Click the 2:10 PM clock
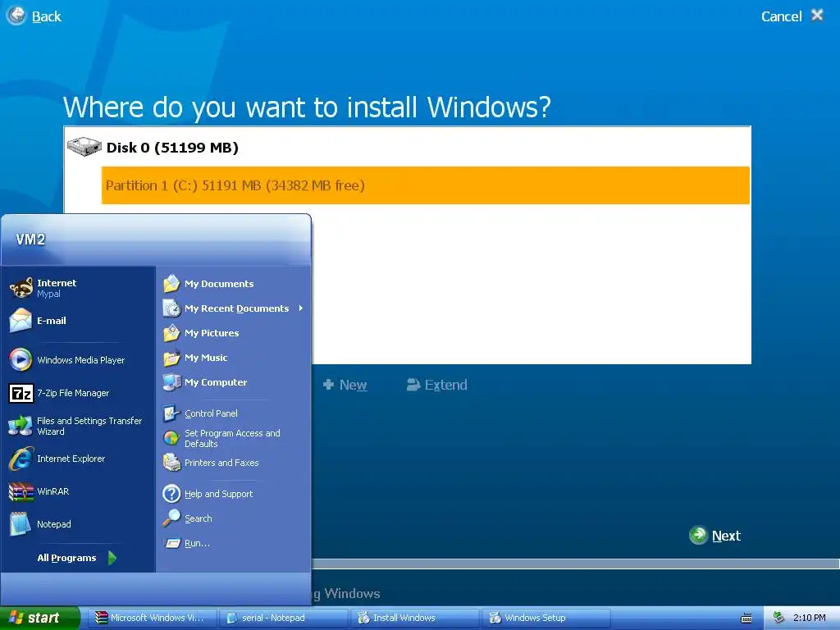Screen dimensions: 840x630 click(809, 618)
